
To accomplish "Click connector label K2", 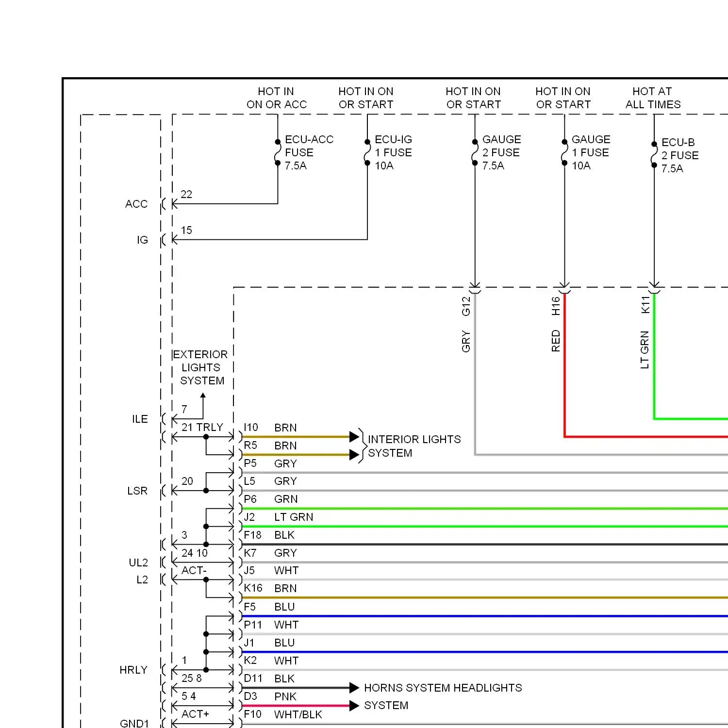I will (250, 660).
